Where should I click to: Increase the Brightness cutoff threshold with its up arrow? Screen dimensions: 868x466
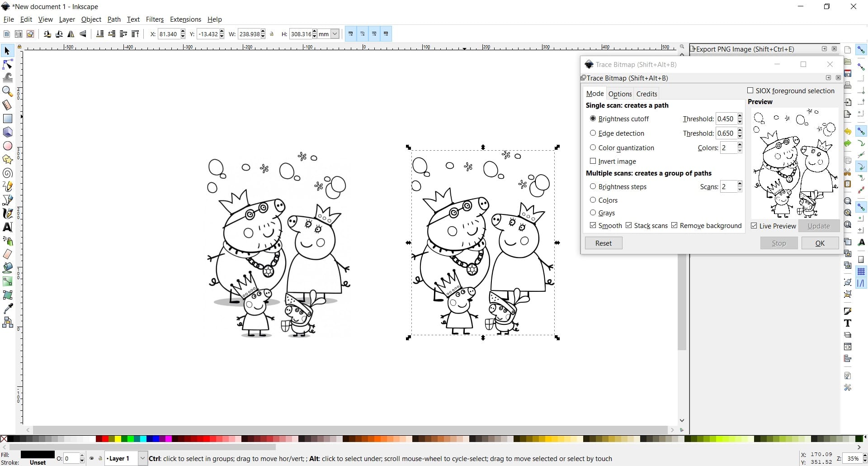740,116
